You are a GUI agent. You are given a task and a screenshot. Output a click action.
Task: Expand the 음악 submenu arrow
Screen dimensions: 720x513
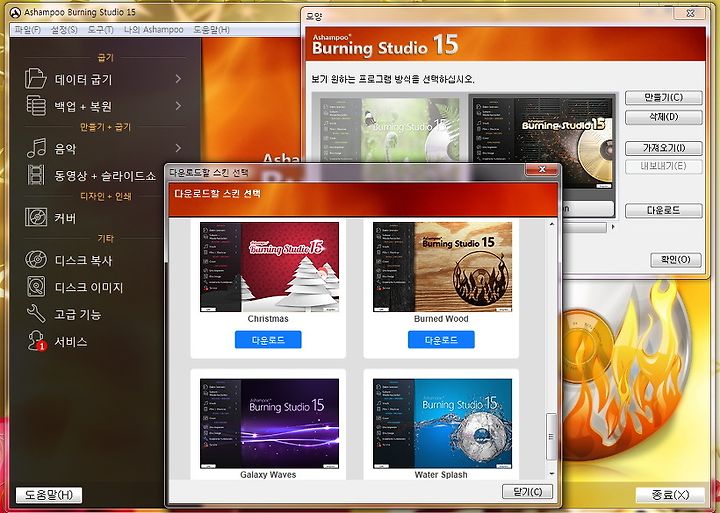point(178,148)
